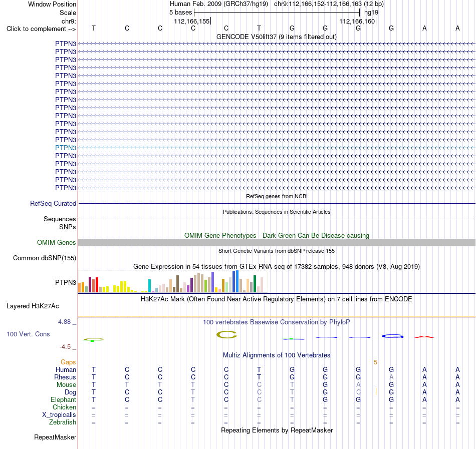
Task: Open the RefSeq Curated track label
Action: pyautogui.click(x=53, y=203)
